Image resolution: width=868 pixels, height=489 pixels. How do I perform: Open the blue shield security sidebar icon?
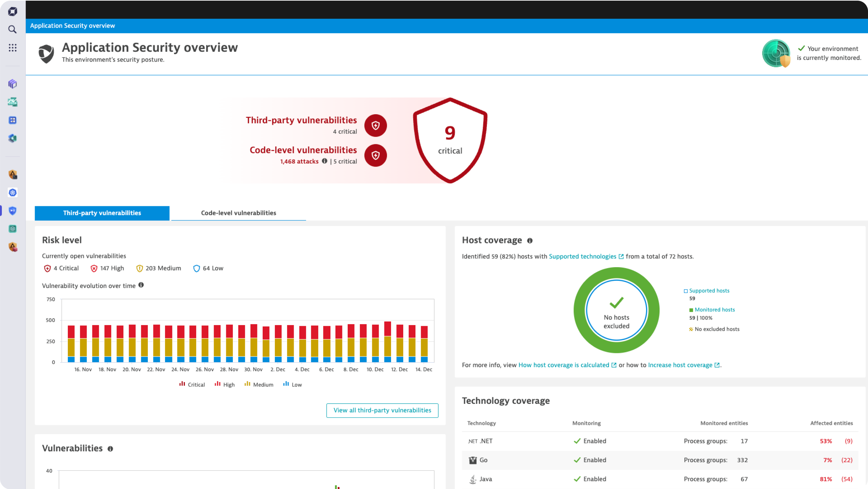[x=13, y=211]
